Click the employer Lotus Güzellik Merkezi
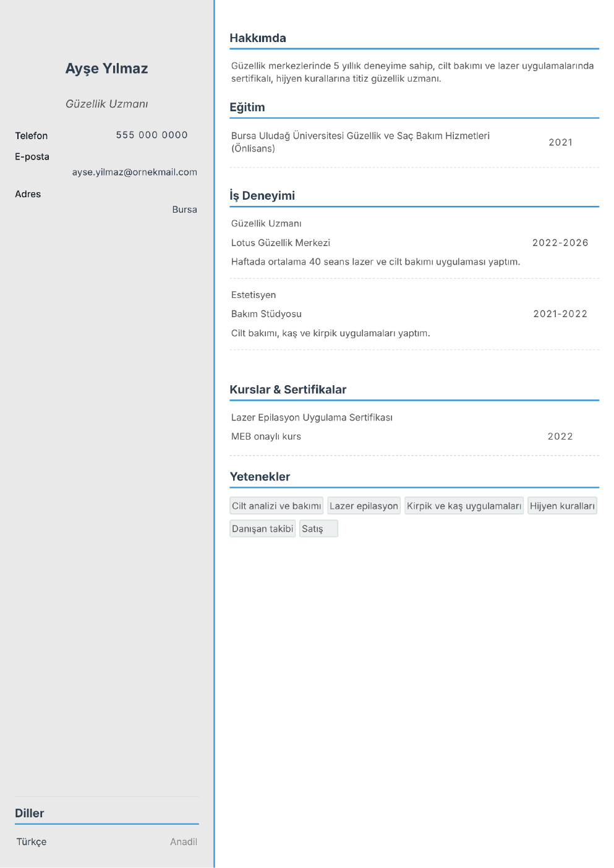The image size is (614, 868). [x=281, y=242]
